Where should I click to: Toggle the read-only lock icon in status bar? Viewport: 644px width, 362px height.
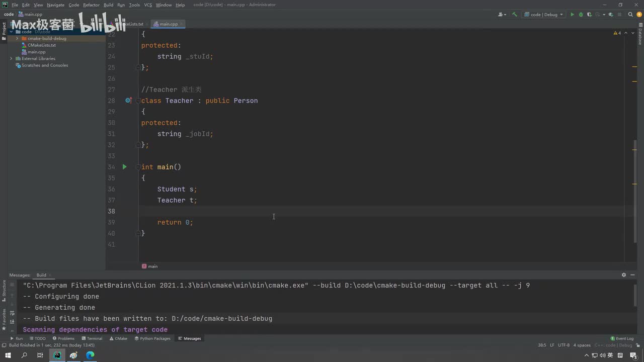pyautogui.click(x=637, y=345)
